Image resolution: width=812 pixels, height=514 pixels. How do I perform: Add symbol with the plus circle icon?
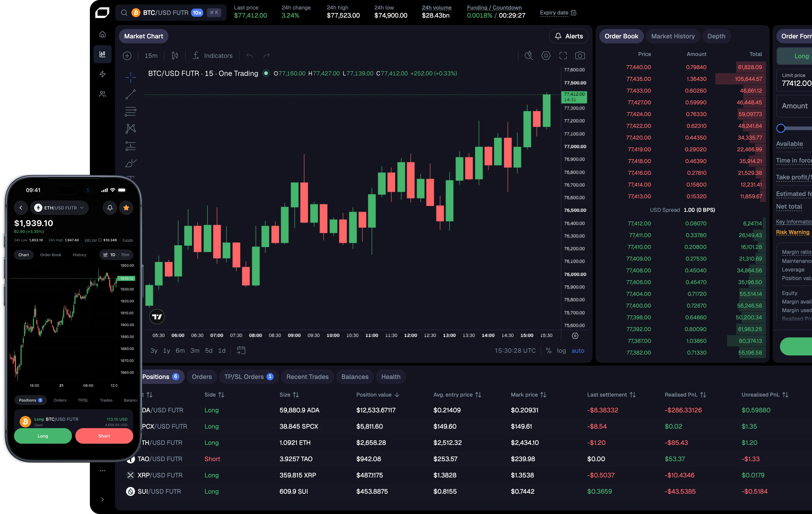[127, 56]
